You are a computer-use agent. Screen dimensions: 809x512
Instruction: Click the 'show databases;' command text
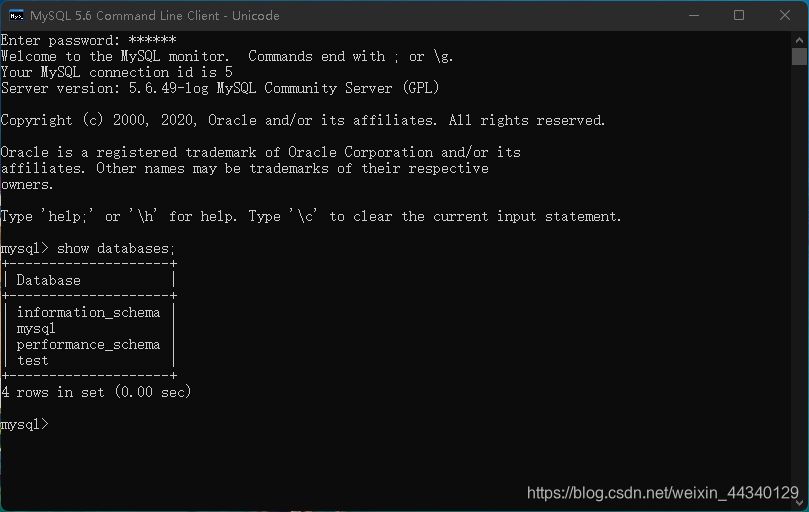[x=116, y=248]
